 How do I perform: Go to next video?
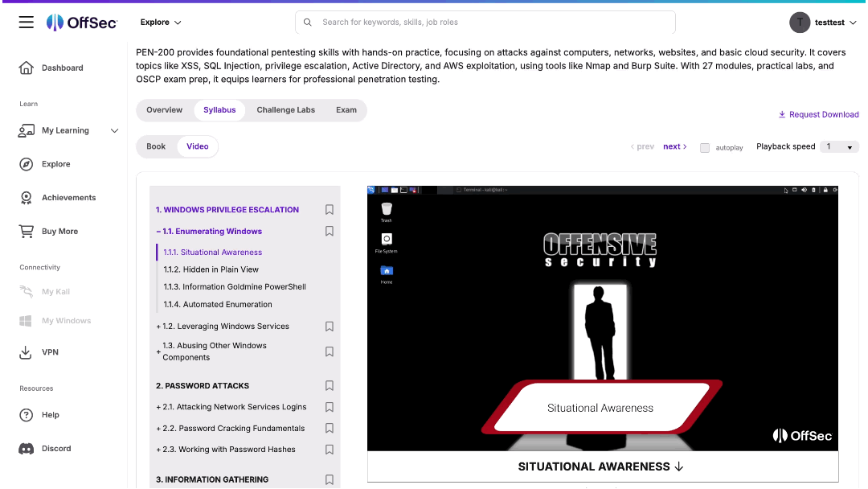pyautogui.click(x=675, y=146)
